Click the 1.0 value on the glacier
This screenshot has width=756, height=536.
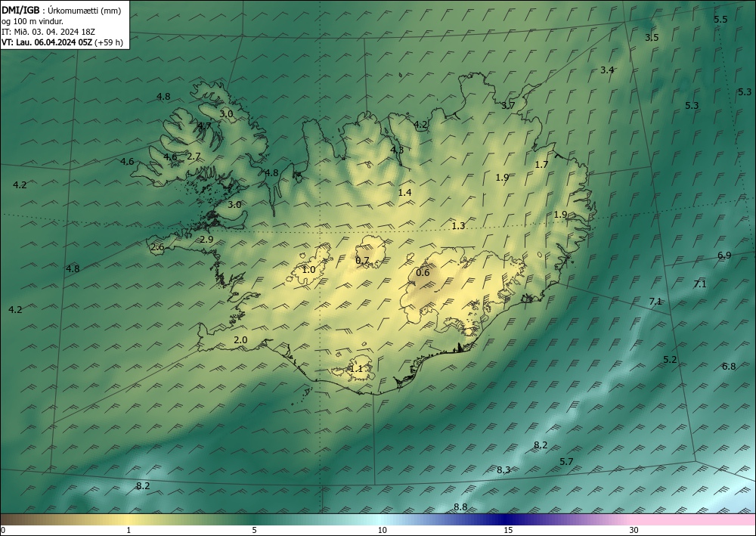pos(308,269)
